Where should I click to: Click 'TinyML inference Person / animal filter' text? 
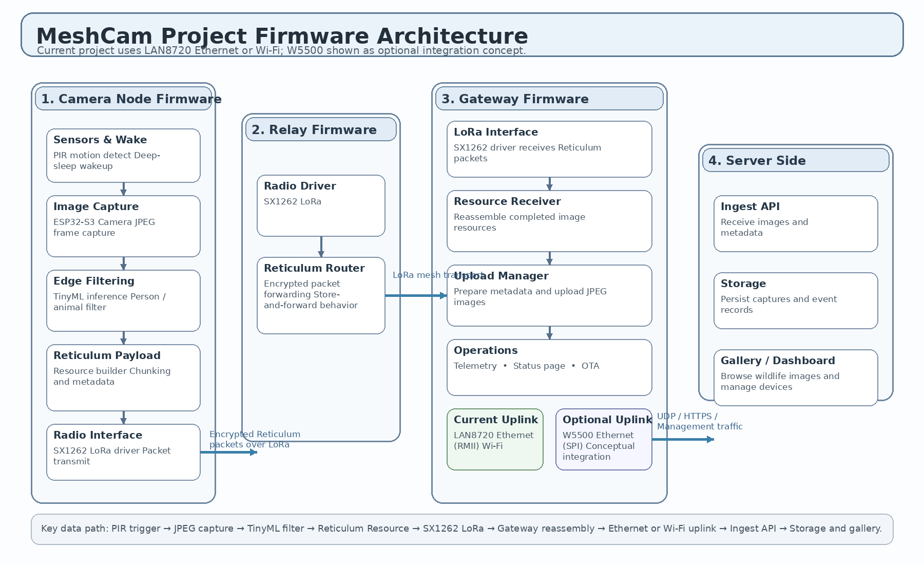pos(109,302)
